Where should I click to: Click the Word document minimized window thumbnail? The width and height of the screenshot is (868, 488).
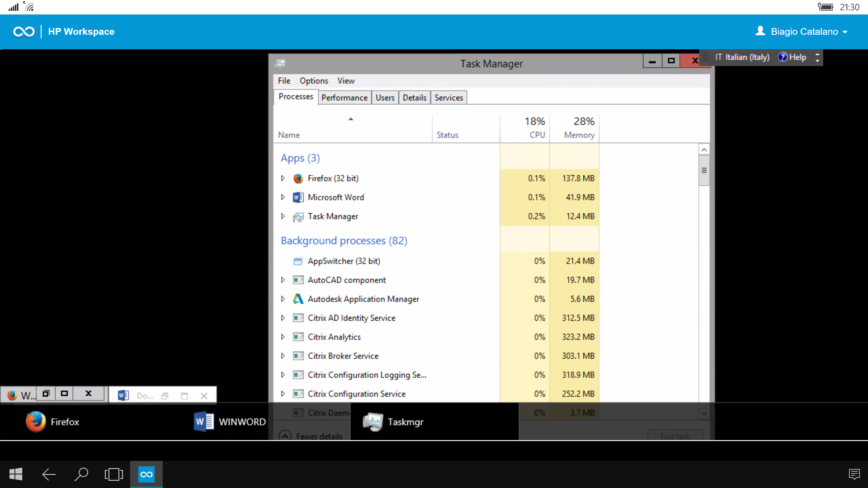point(162,395)
